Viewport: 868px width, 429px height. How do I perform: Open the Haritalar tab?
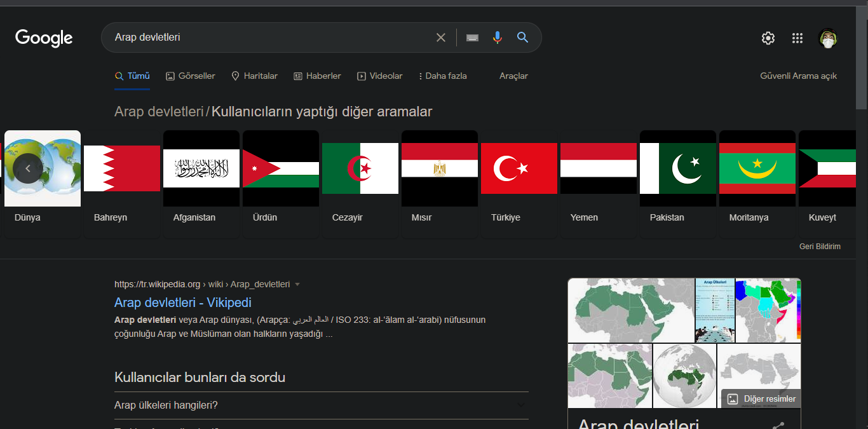coord(254,76)
